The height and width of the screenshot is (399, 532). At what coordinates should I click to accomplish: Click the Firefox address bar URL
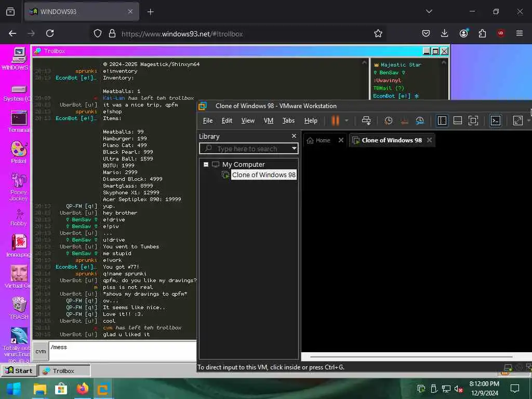point(182,34)
